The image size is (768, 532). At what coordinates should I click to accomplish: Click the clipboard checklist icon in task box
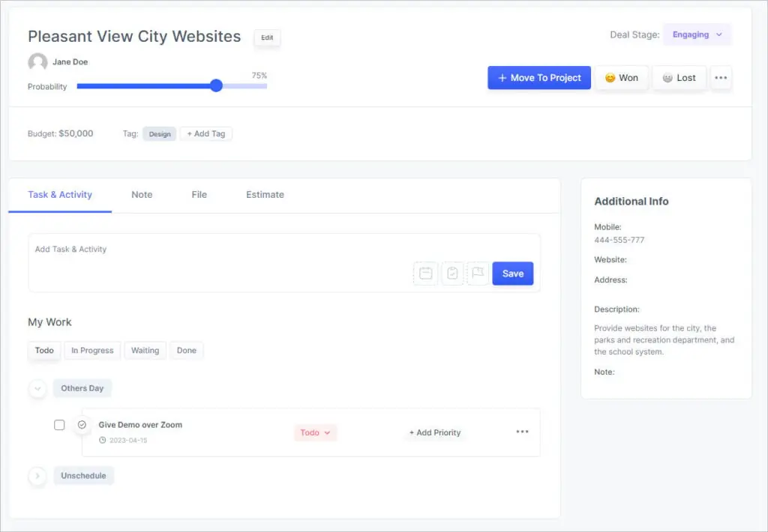pyautogui.click(x=452, y=273)
